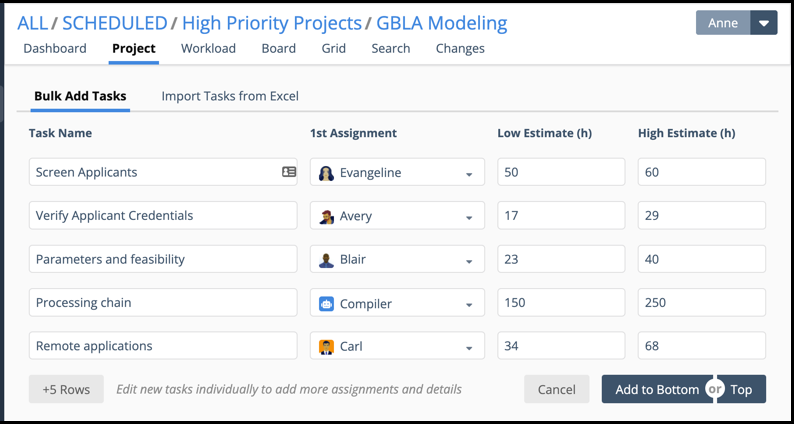Go to the Board tab
794x424 pixels.
pos(278,48)
